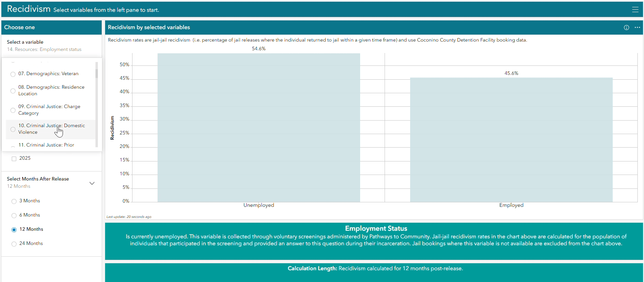The height and width of the screenshot is (282, 644).
Task: Click the chart info icon
Action: 626,28
